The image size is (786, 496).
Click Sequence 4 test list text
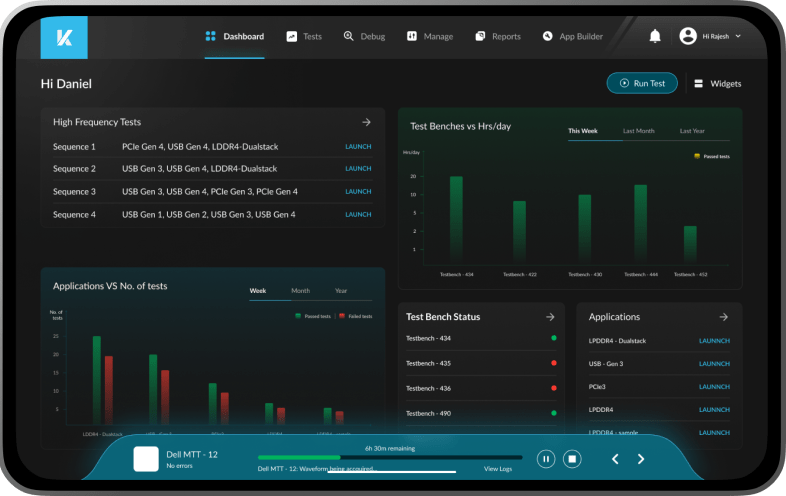(x=209, y=214)
